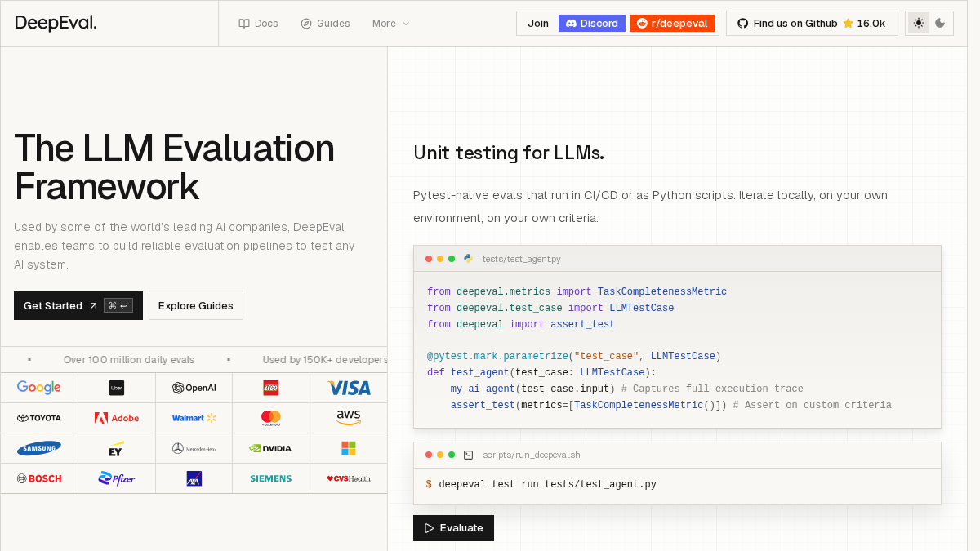This screenshot has height=551, width=980.
Task: Click the @pytest.mark.parametrize code line
Action: tap(573, 357)
